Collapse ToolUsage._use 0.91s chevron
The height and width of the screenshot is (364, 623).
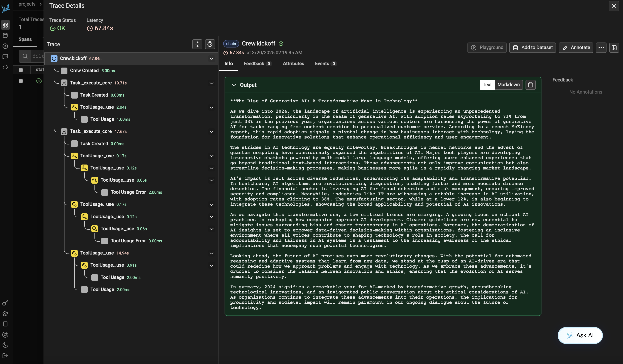pos(211,265)
